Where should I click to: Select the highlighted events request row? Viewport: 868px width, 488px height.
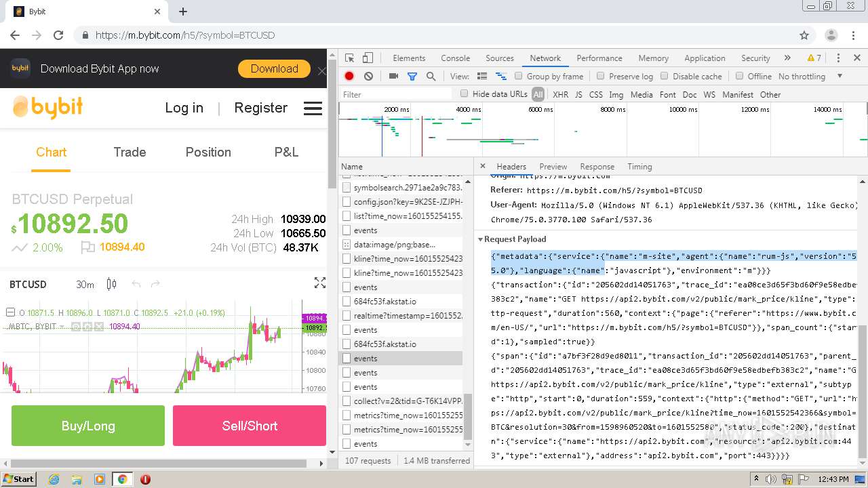coord(401,359)
